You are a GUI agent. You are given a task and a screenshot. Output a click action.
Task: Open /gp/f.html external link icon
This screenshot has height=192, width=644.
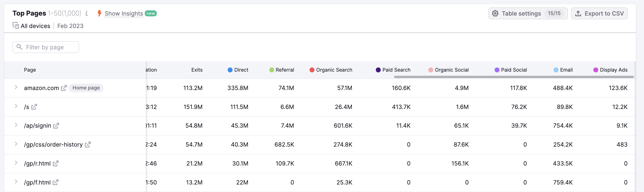56,182
